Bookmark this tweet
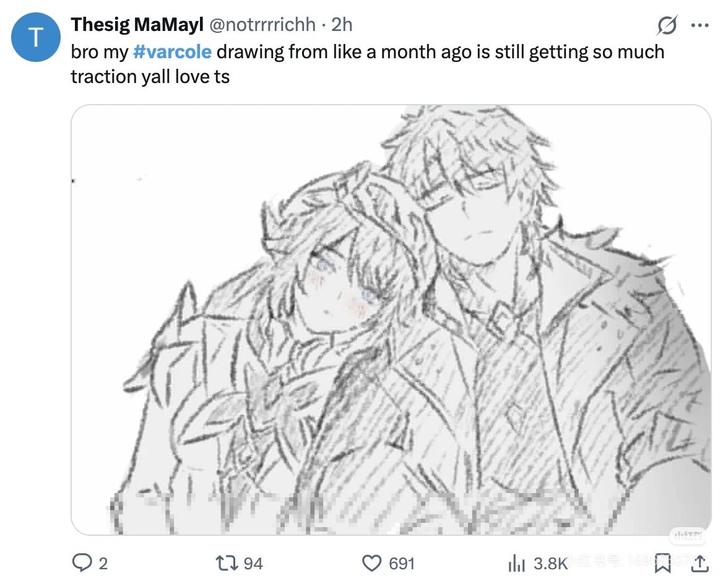 point(662,562)
